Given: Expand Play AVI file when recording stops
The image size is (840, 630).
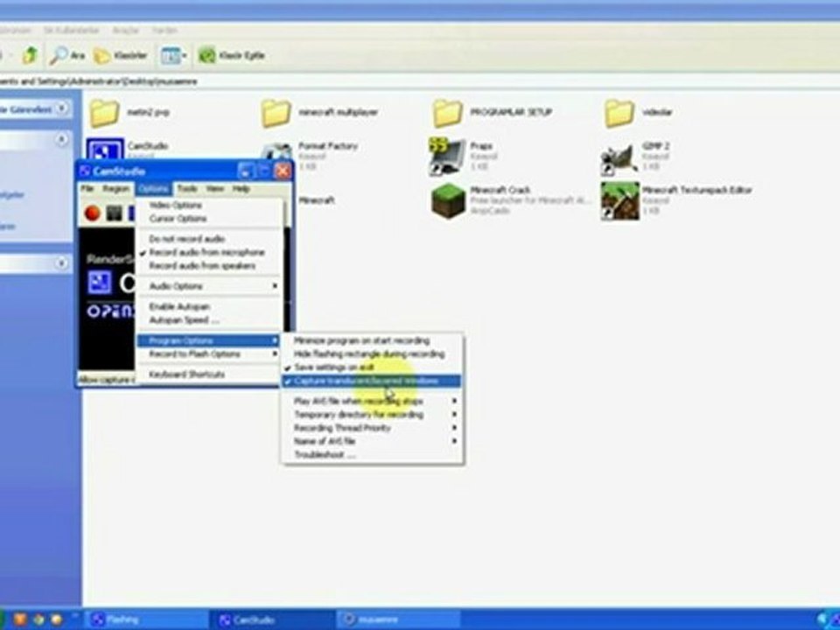Looking at the screenshot, I should click(x=372, y=401).
